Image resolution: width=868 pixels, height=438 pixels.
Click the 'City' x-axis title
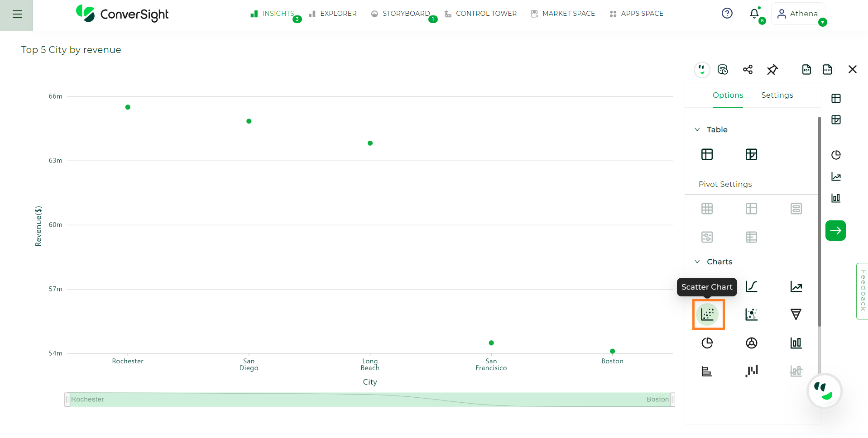coord(370,382)
